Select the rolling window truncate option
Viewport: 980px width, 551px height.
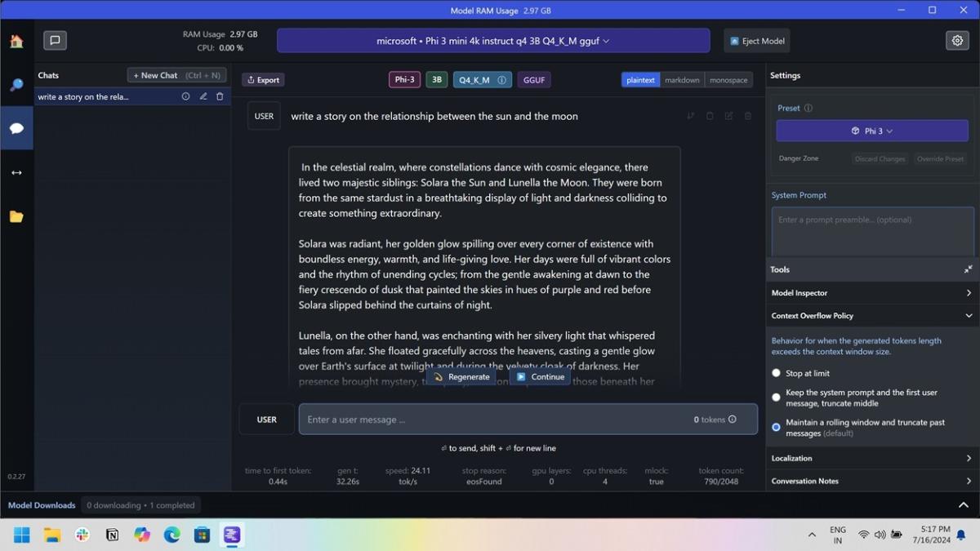776,427
